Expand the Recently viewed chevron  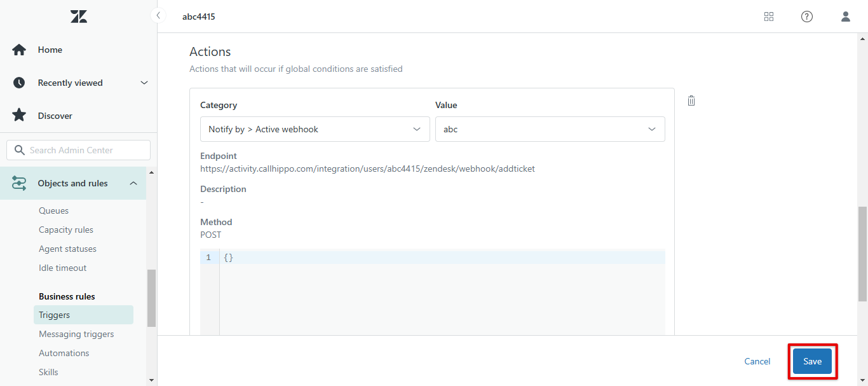144,83
